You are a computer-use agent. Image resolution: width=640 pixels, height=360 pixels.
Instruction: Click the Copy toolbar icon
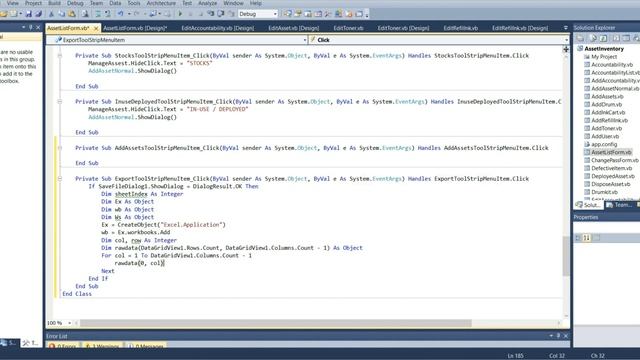click(62, 14)
